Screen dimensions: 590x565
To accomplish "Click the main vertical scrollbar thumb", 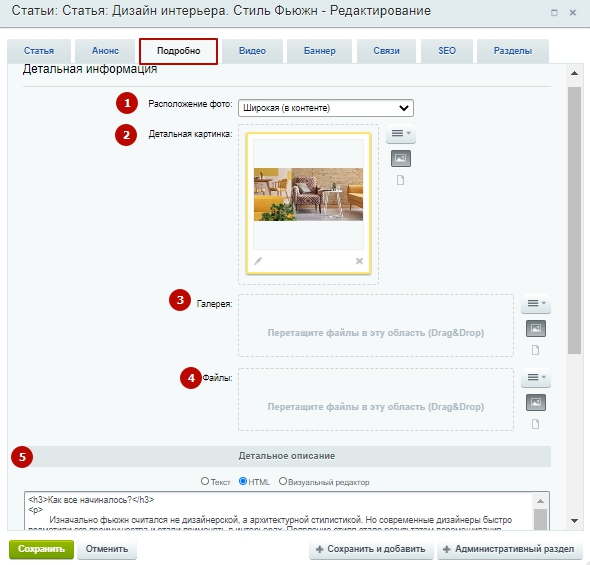I will 574,220.
